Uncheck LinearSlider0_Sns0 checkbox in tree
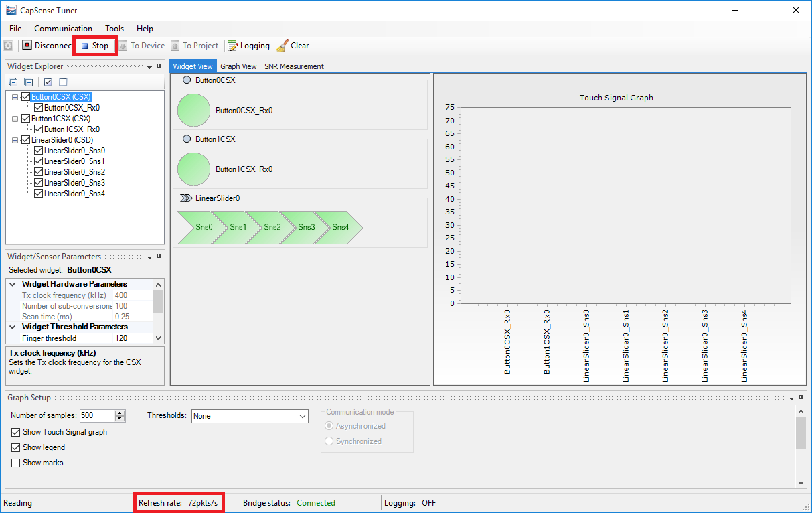The height and width of the screenshot is (513, 812). coord(39,151)
